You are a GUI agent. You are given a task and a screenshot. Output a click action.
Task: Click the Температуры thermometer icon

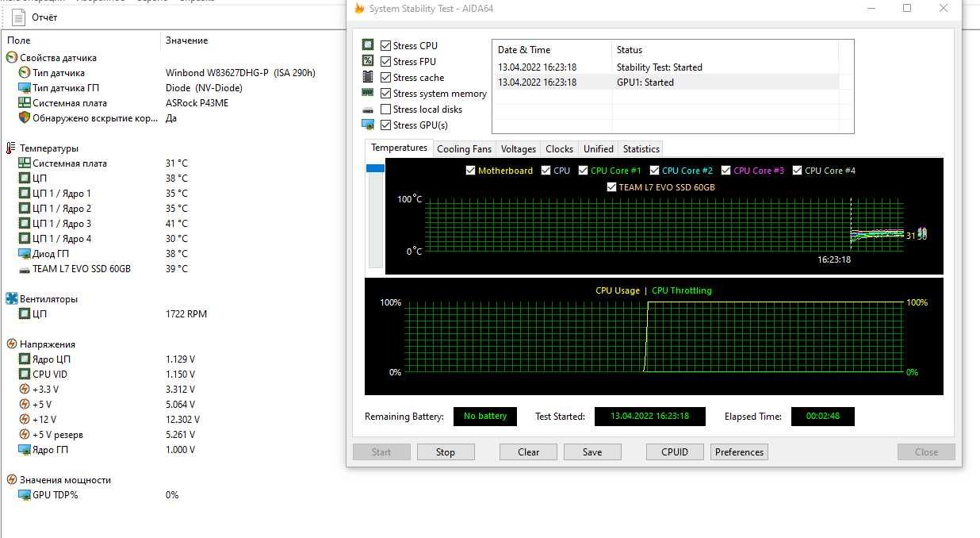(x=11, y=148)
